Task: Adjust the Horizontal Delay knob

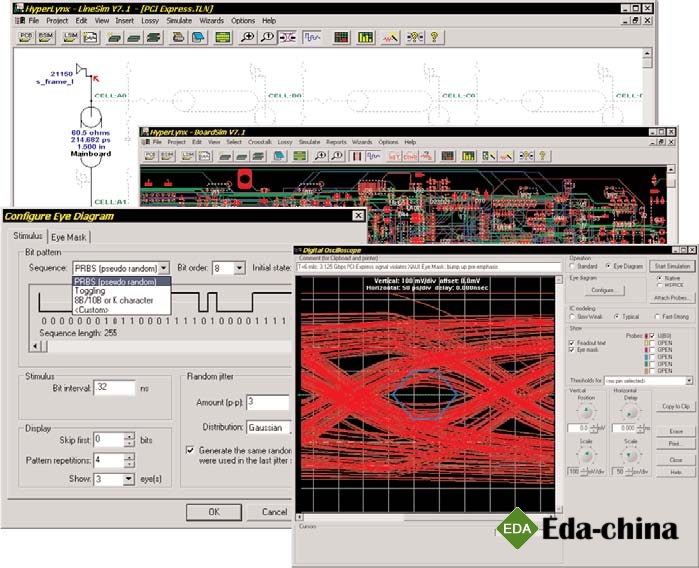Action: click(629, 413)
